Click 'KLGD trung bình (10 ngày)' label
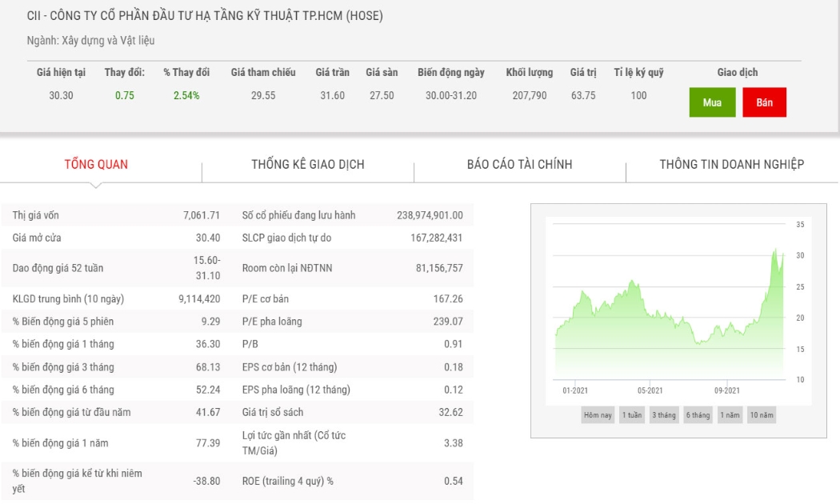The width and height of the screenshot is (840, 504). coord(68,299)
